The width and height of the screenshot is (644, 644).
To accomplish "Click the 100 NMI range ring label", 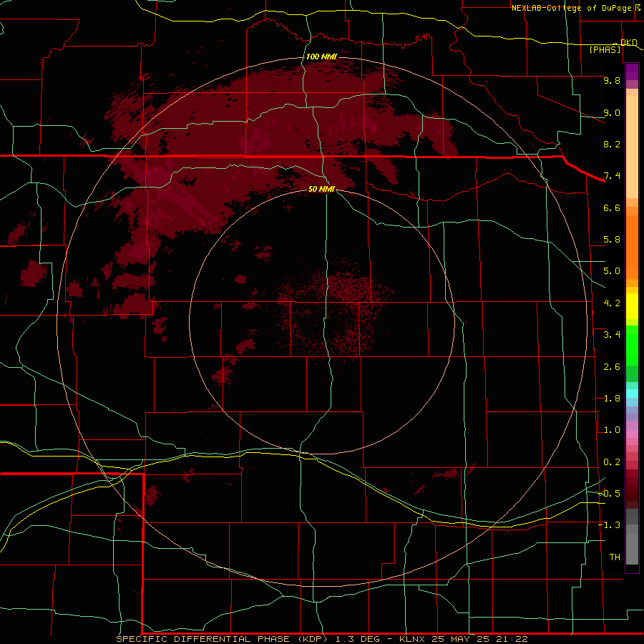I will coord(321,57).
